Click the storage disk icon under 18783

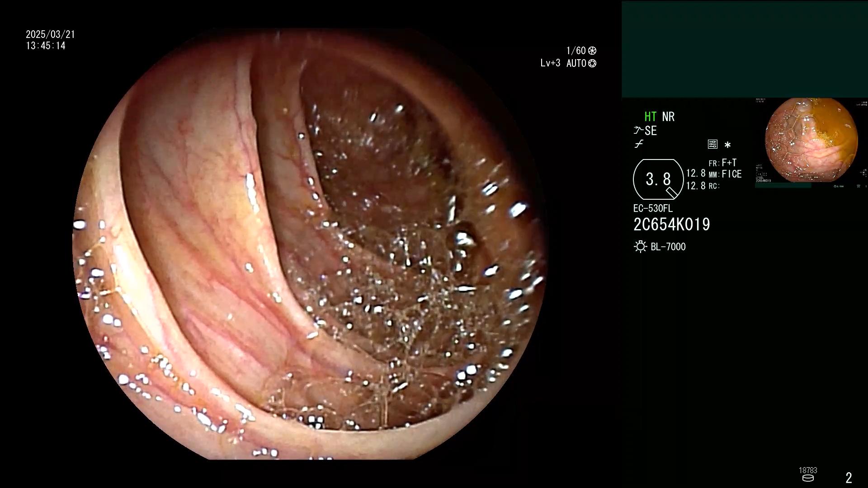click(808, 478)
